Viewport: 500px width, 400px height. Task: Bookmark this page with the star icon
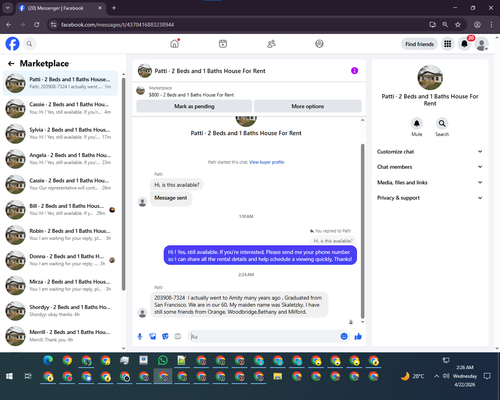click(458, 25)
